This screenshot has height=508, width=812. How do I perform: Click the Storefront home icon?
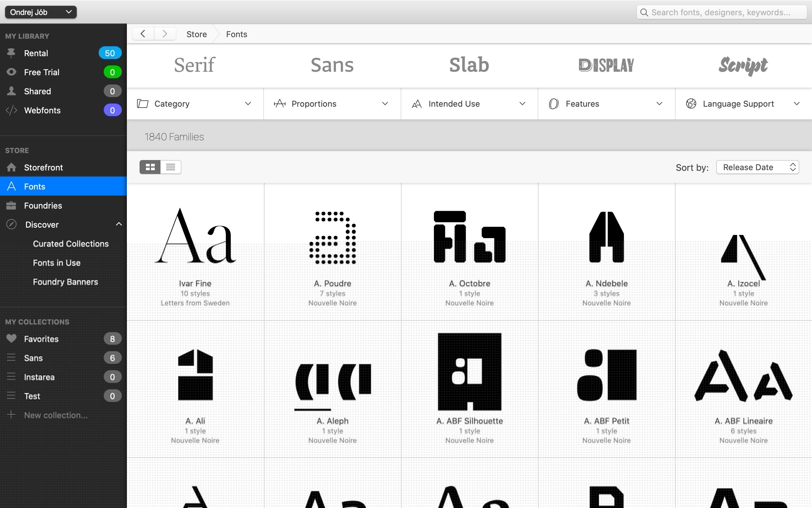click(11, 167)
